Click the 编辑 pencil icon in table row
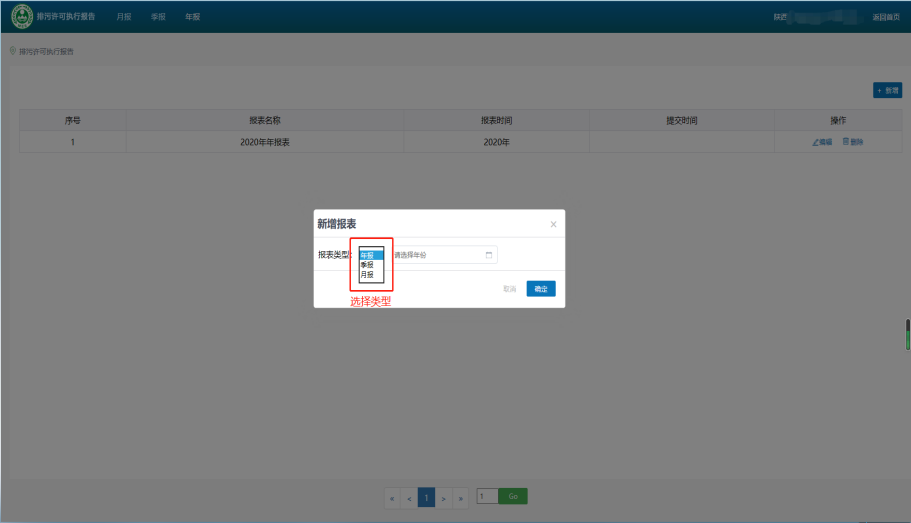This screenshot has width=911, height=523. [816, 142]
